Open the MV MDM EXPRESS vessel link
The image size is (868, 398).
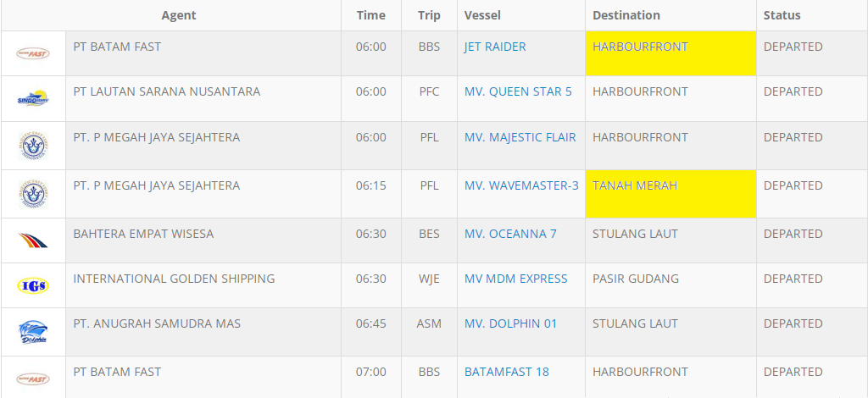pyautogui.click(x=515, y=279)
